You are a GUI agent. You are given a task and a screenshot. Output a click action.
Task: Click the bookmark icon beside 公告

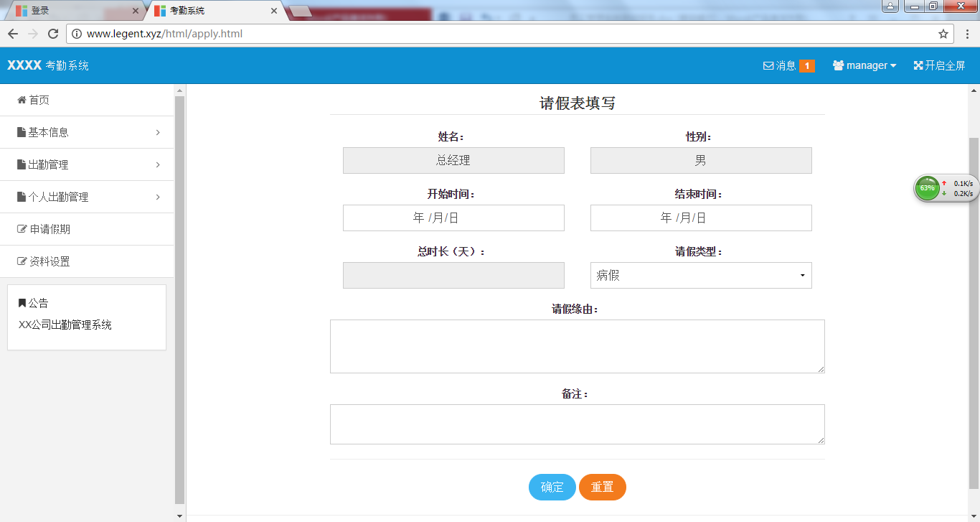pos(22,303)
